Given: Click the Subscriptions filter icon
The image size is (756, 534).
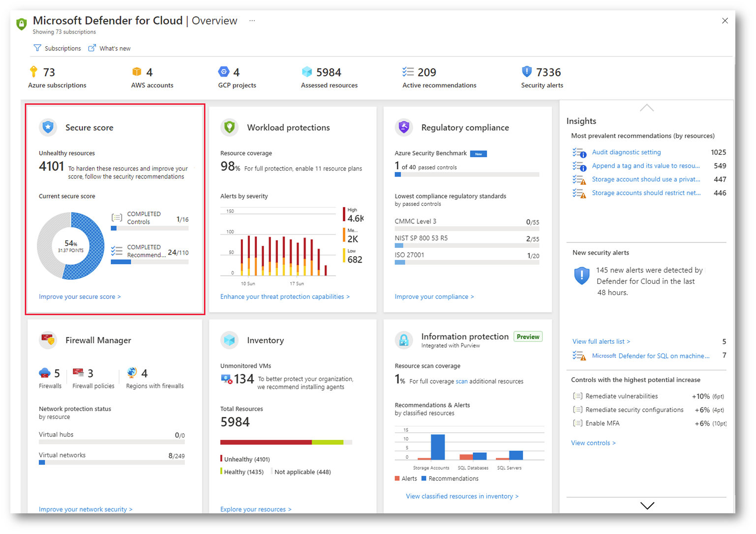Looking at the screenshot, I should [37, 48].
